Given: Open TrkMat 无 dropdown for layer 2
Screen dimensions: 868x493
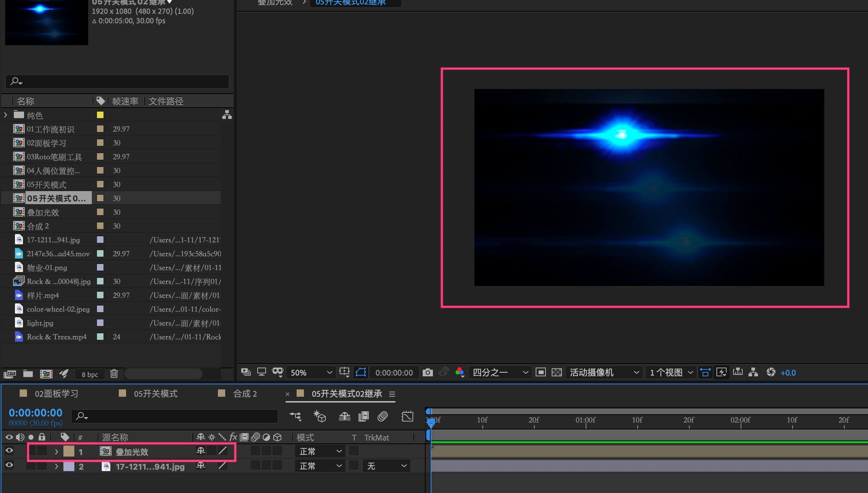Looking at the screenshot, I should point(386,466).
